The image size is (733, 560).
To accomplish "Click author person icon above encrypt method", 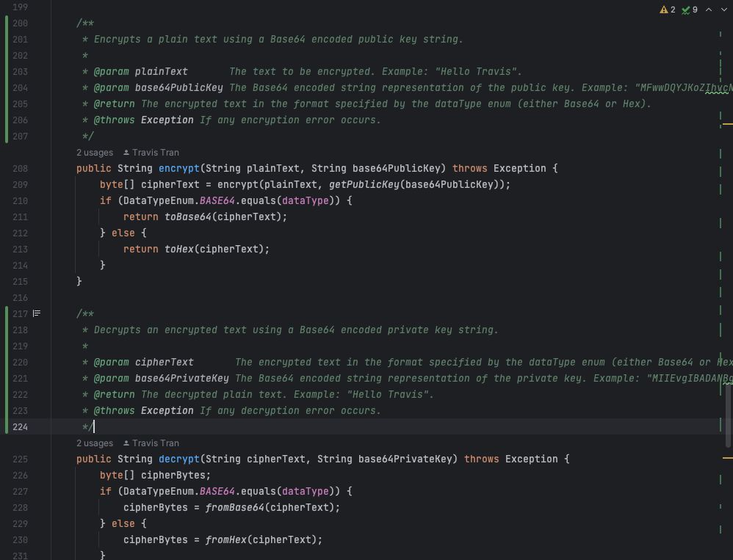I will click(x=126, y=153).
